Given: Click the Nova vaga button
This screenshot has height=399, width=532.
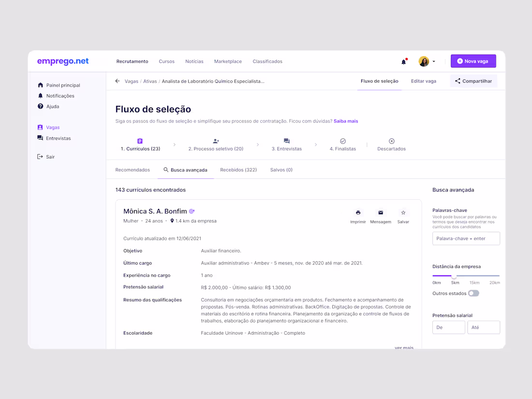Looking at the screenshot, I should coord(473,60).
